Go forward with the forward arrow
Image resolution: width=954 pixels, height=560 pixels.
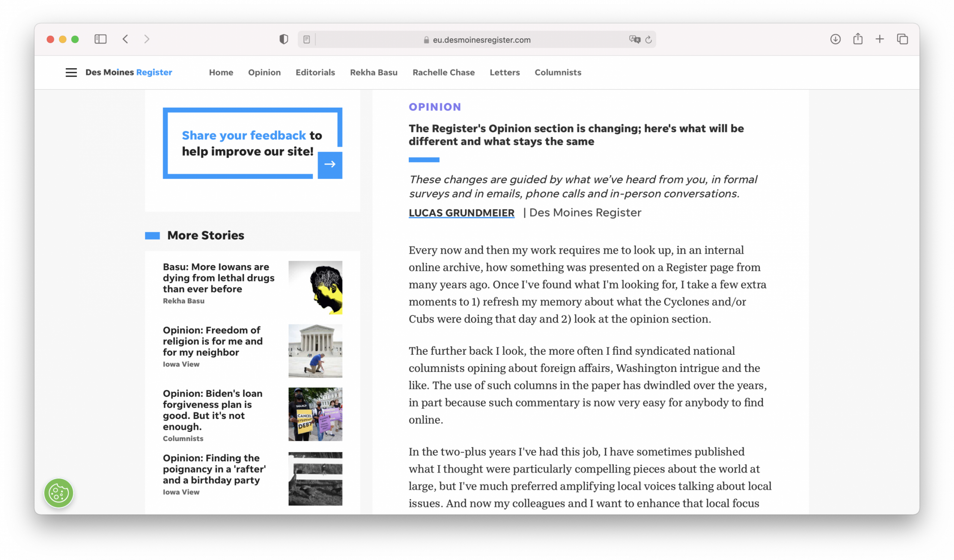[x=147, y=39]
